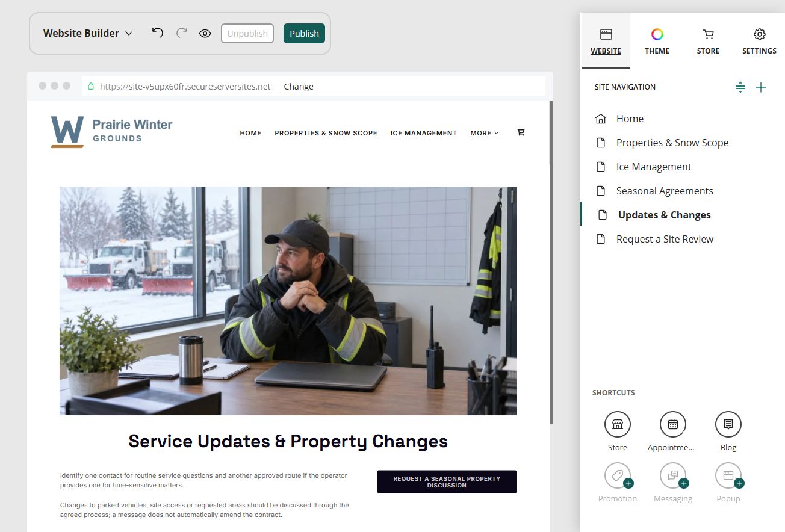Select Home in site navigation
The height and width of the screenshot is (532, 785).
[683, 119]
